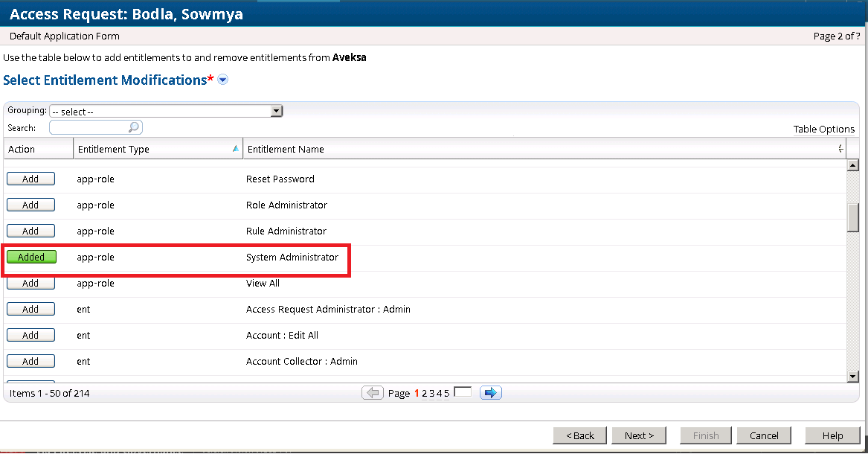Return with the Back button
Screen dimensions: 868x454
click(x=579, y=435)
